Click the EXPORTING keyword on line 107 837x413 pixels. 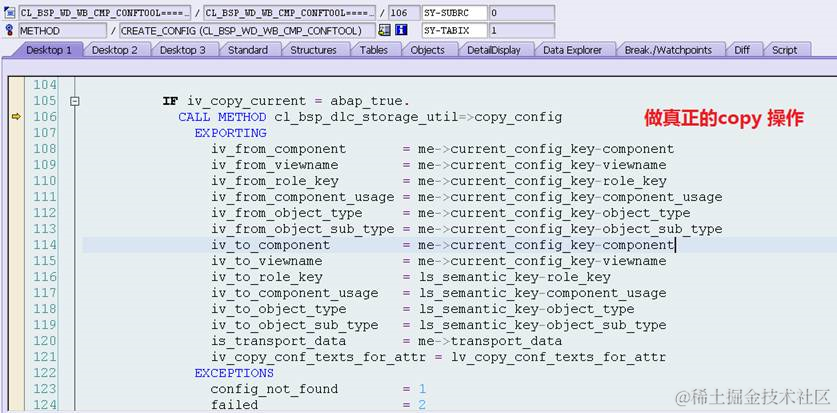[x=230, y=133]
